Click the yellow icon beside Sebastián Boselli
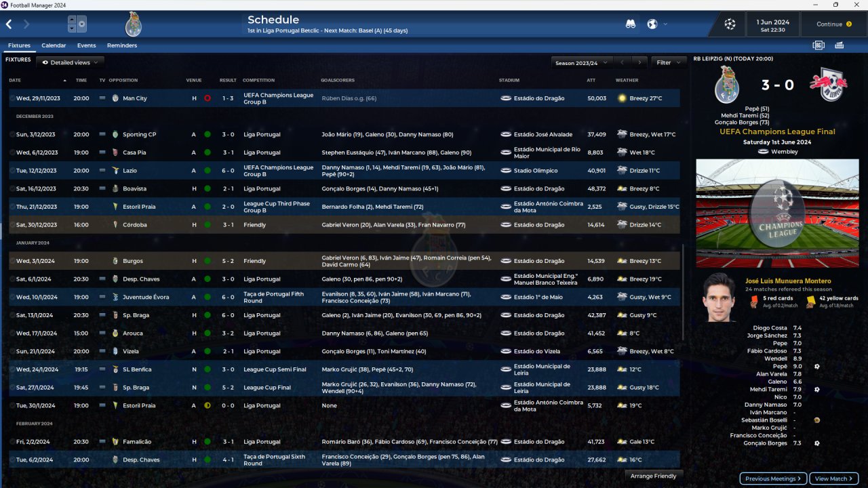The width and height of the screenshot is (868, 488). coord(817,420)
